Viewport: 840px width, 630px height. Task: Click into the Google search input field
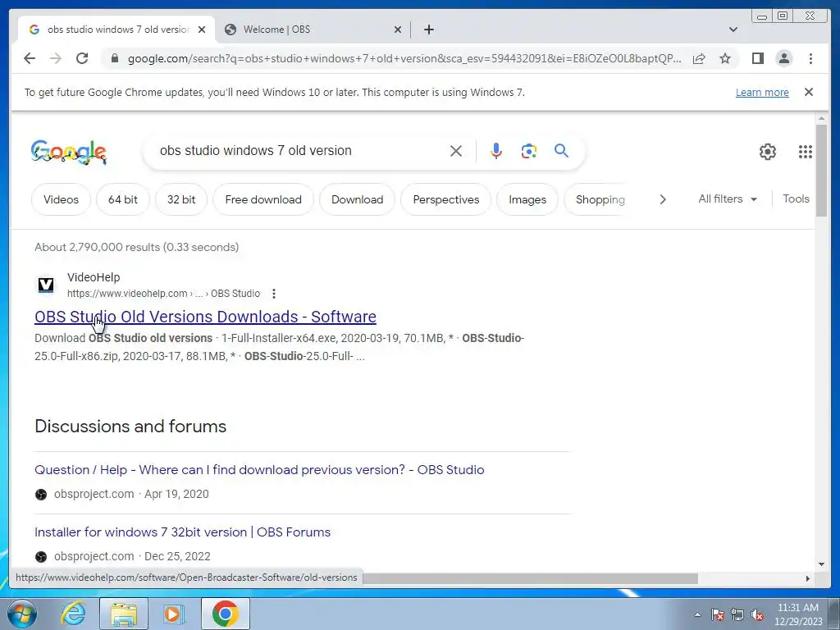click(x=300, y=151)
